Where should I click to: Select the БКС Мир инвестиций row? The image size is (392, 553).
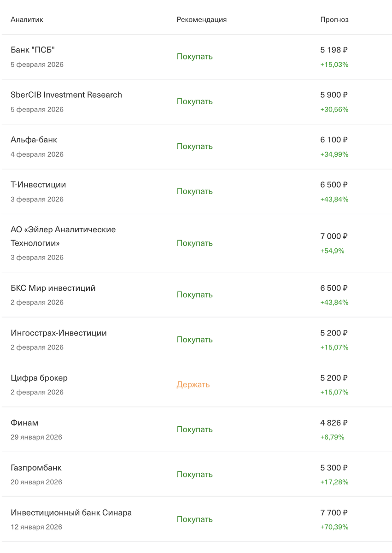[196, 295]
